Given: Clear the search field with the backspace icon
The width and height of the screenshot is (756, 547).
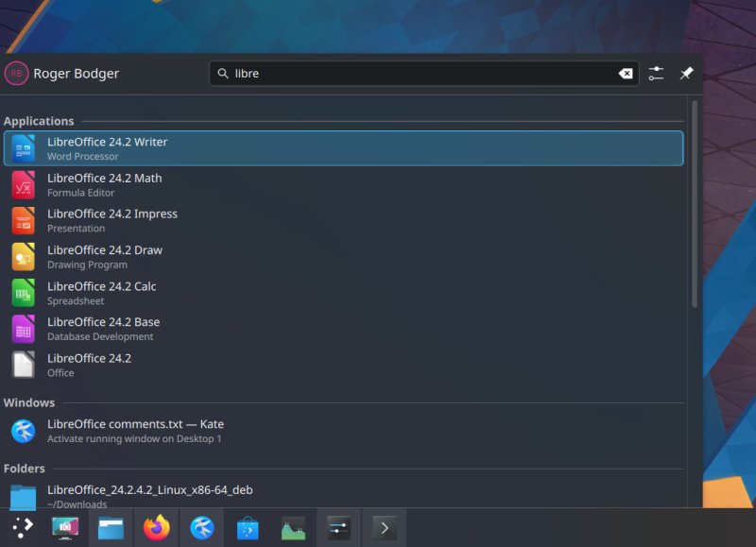Looking at the screenshot, I should (627, 73).
